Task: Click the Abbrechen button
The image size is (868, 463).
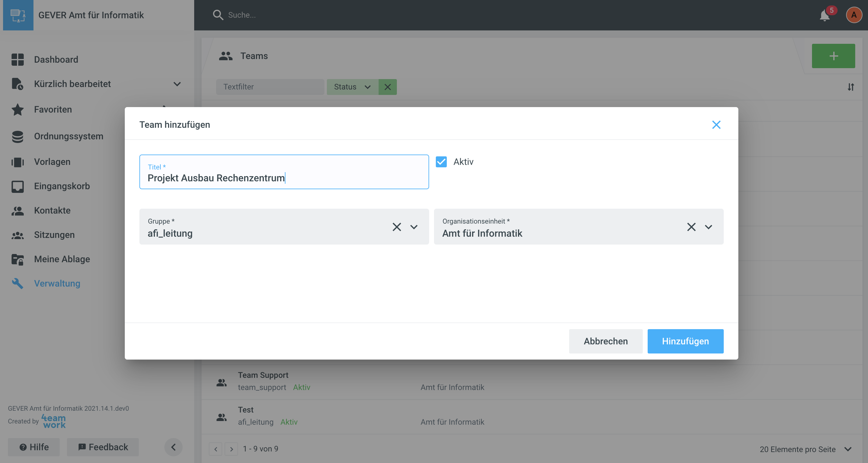Action: pos(606,341)
